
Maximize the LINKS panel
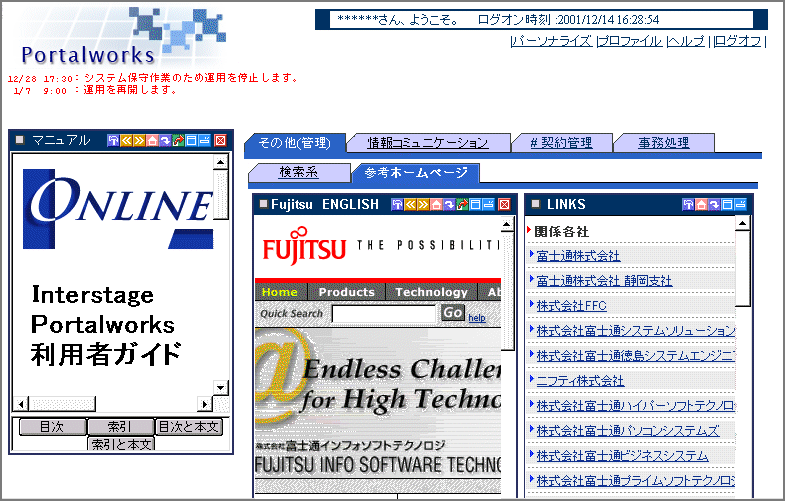[x=727, y=204]
